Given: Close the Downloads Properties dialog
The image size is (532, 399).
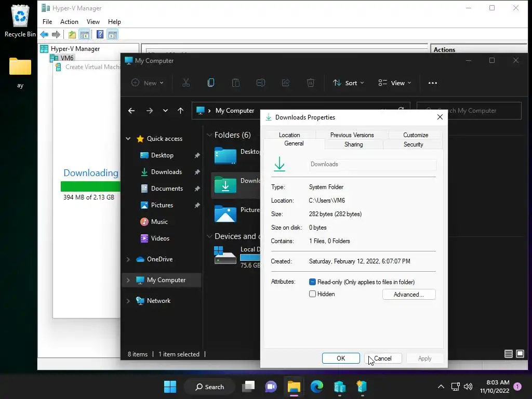Looking at the screenshot, I should [x=440, y=117].
